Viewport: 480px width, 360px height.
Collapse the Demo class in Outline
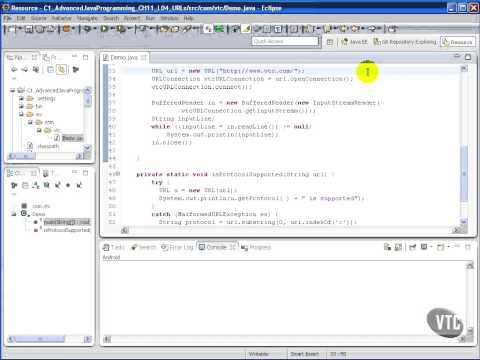[14, 214]
